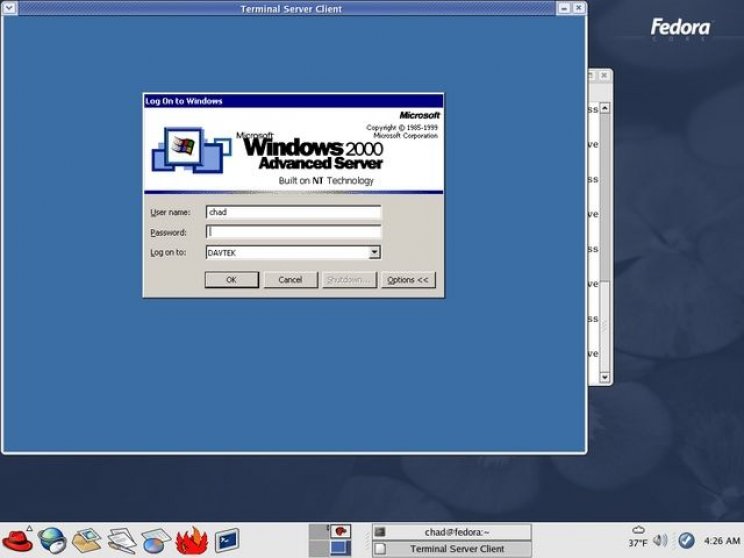The image size is (744, 558).
Task: Open the terminal launcher icon
Action: click(x=227, y=540)
